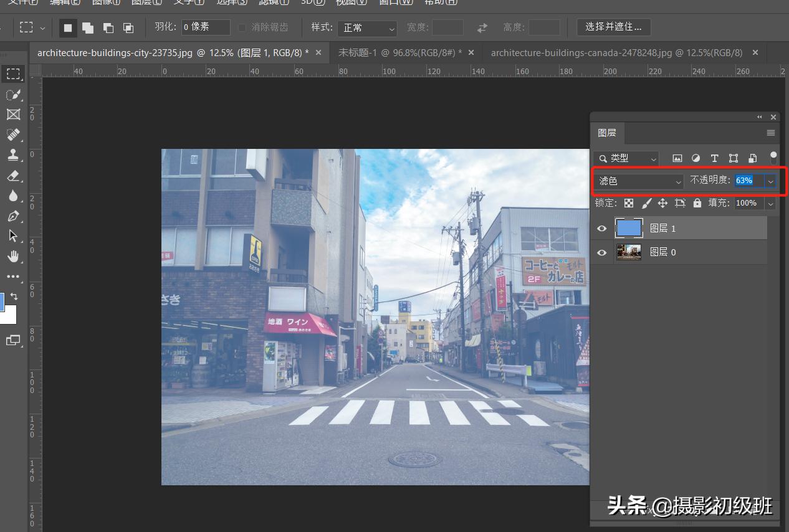Open the Layers panel menu icon
Image resolution: width=789 pixels, height=532 pixels.
pyautogui.click(x=770, y=133)
